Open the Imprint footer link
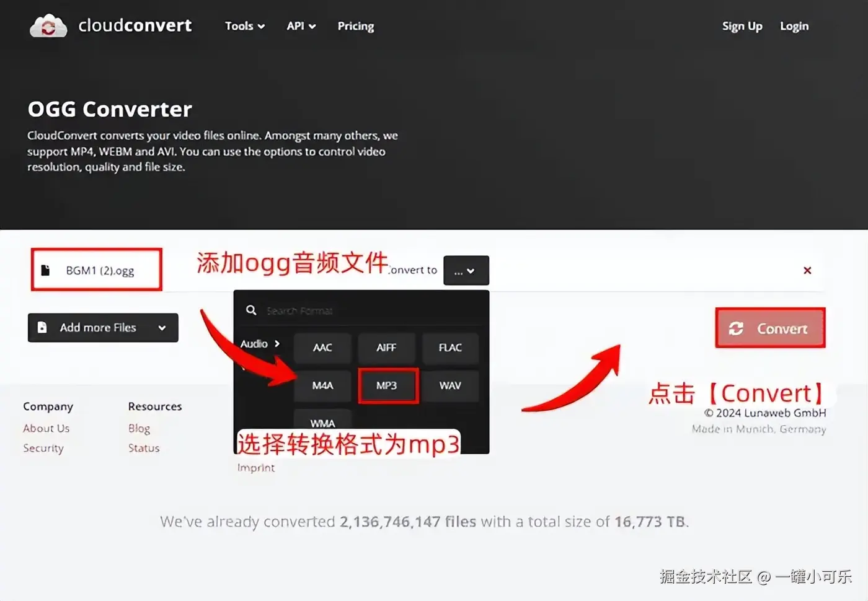 (256, 468)
